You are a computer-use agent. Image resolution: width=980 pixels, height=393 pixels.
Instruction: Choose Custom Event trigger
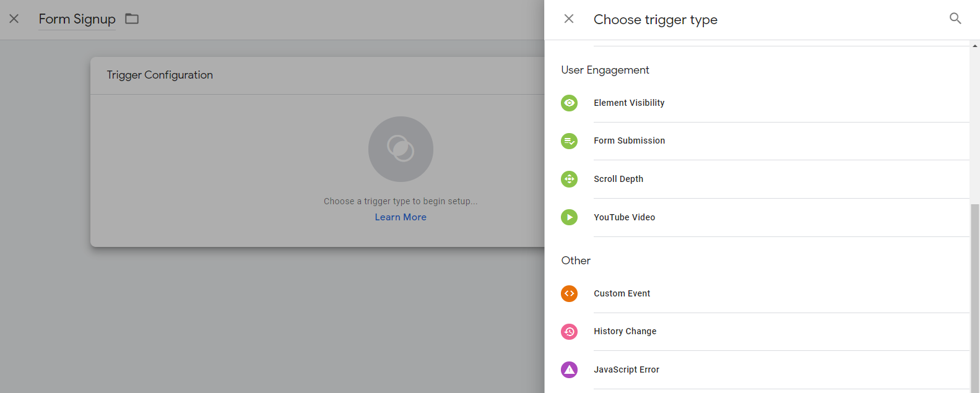[765, 293]
